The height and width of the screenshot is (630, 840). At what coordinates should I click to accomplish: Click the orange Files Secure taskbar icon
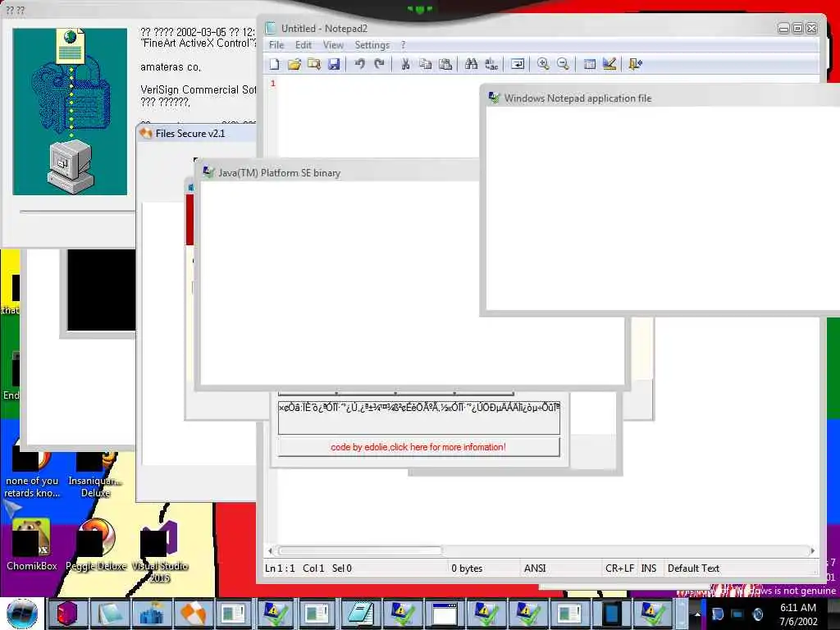194,614
